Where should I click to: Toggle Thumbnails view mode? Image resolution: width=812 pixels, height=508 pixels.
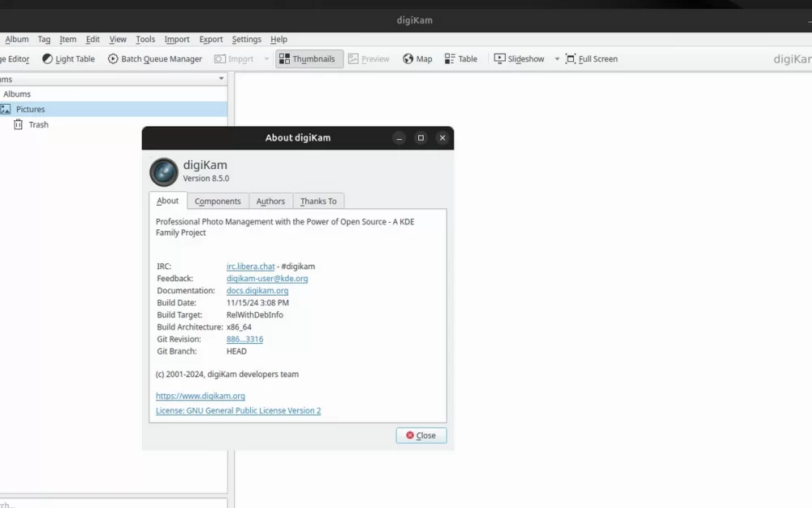pos(309,58)
